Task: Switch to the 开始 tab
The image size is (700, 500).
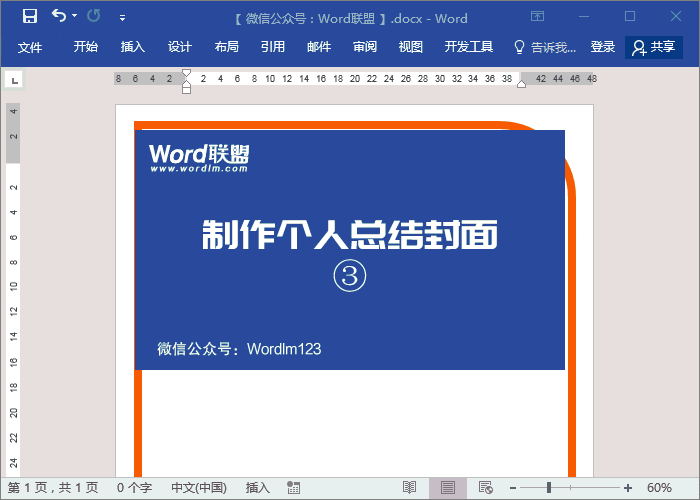Action: point(86,46)
